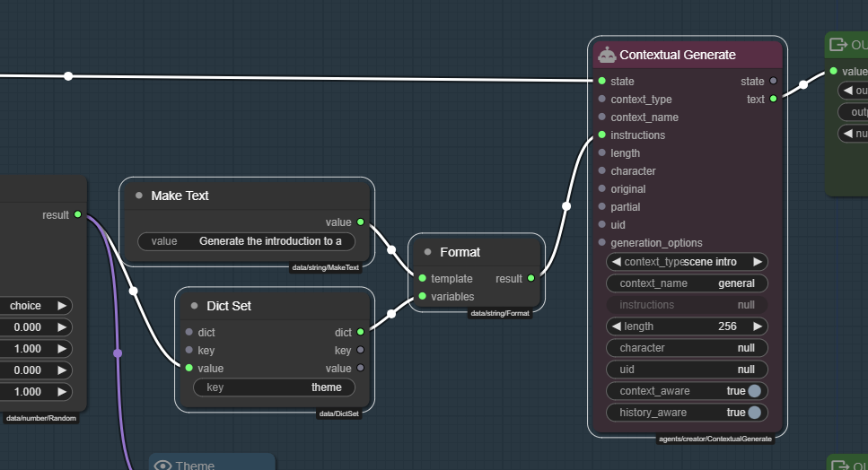Click the eye icon on Theme node

click(x=162, y=465)
